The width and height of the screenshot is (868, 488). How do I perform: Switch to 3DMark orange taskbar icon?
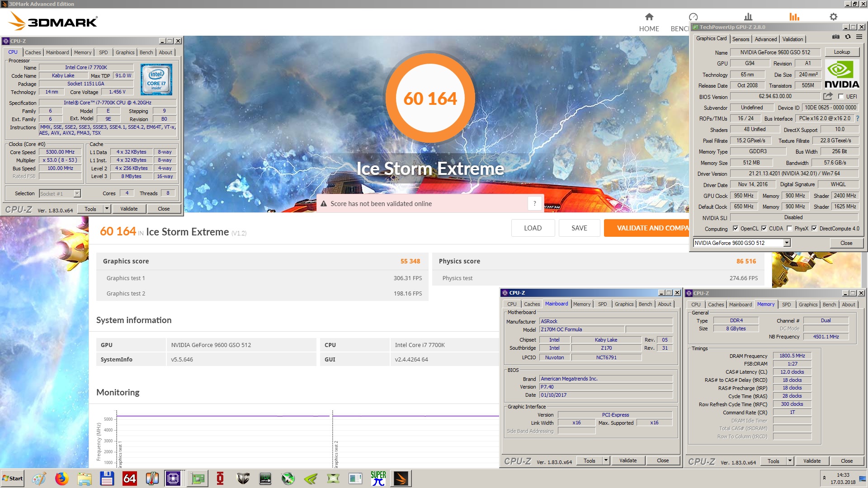(x=401, y=478)
